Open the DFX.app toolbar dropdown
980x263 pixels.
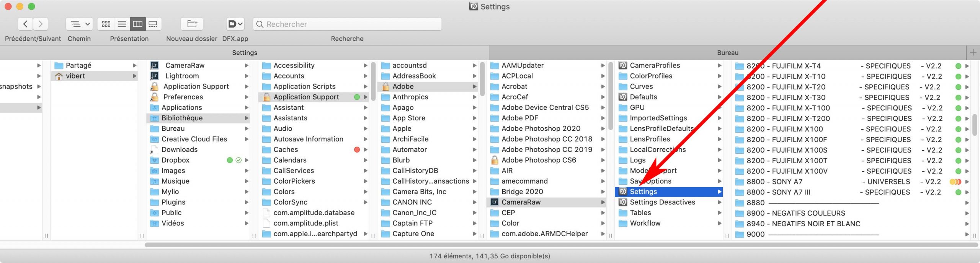235,24
